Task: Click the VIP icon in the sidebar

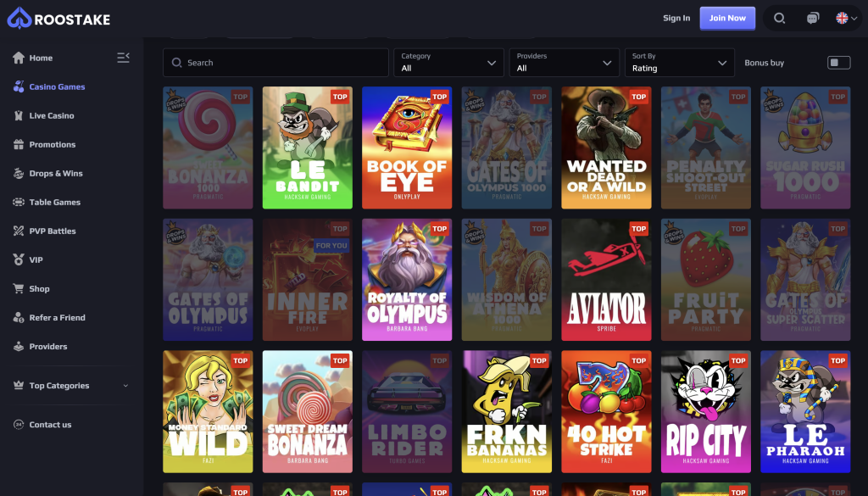Action: pos(19,259)
